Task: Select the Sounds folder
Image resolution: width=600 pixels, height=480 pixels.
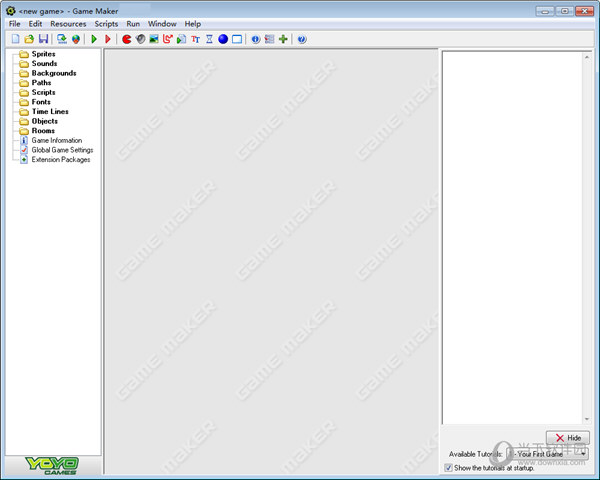Action: tap(38, 64)
